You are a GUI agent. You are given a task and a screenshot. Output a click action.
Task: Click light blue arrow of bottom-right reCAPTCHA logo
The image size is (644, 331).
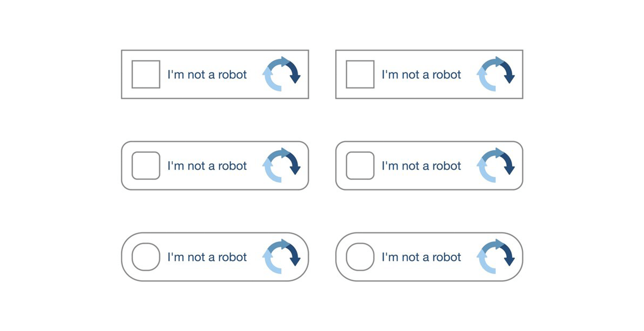click(483, 263)
